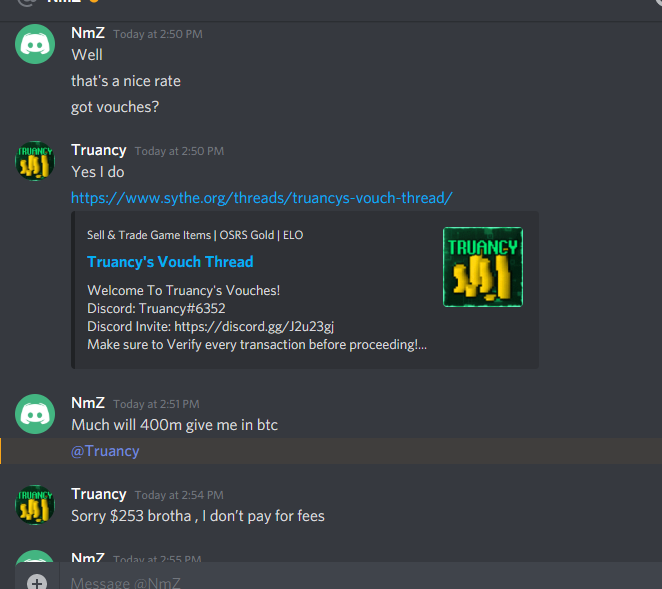Open Truancy's avatar beside the $253 message
The image size is (662, 589).
(35, 505)
